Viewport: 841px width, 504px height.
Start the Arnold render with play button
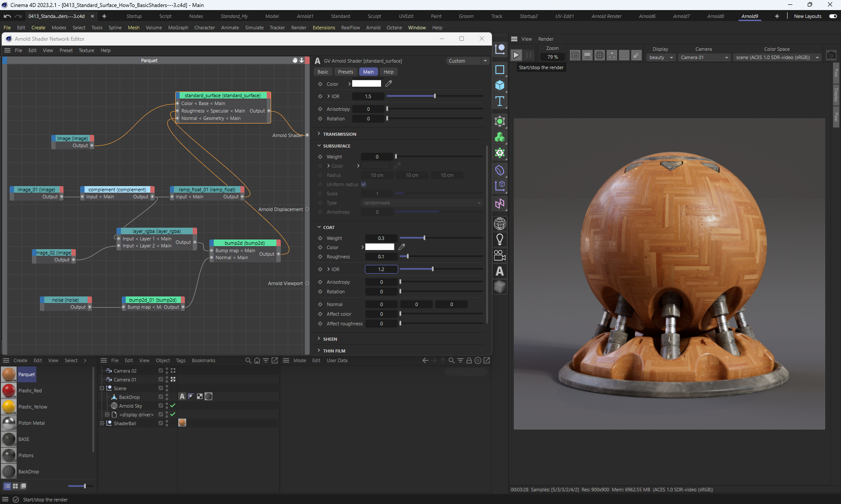[x=516, y=55]
